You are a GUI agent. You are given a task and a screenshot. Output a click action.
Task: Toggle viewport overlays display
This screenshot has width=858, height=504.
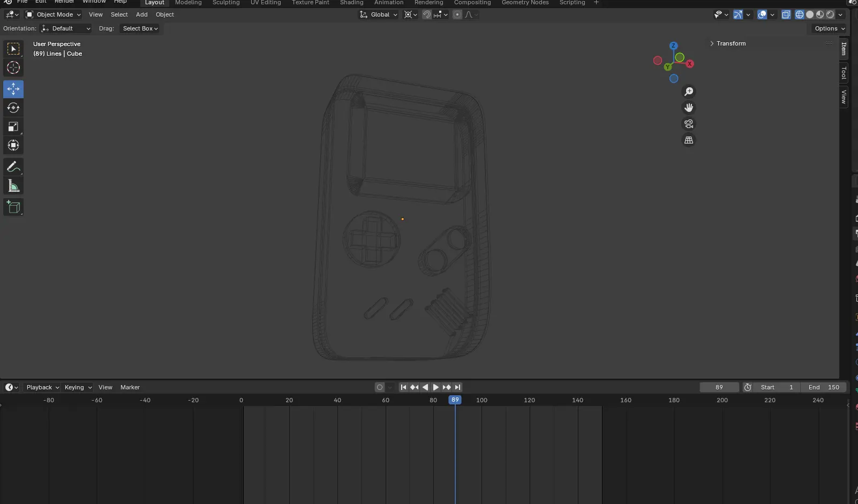(762, 14)
